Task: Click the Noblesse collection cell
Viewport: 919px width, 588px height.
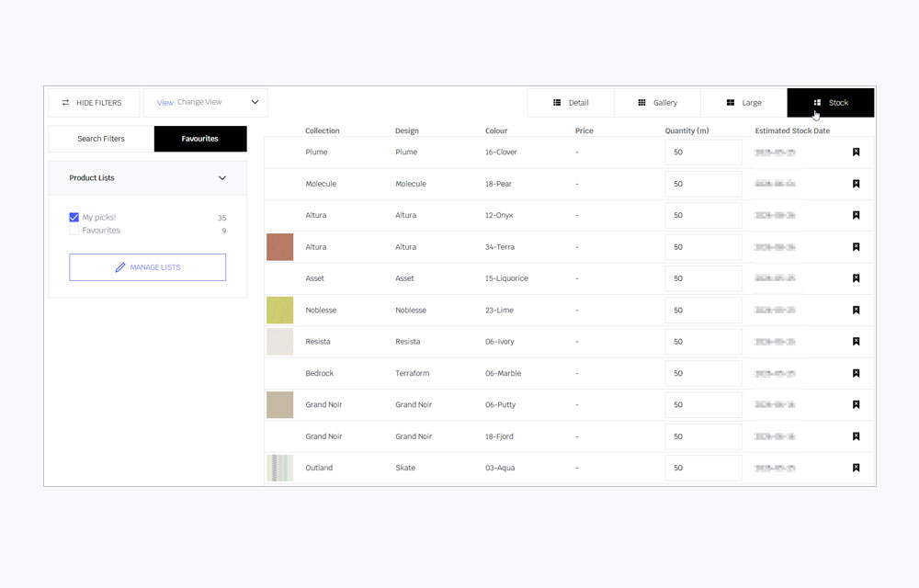Action: coord(321,310)
